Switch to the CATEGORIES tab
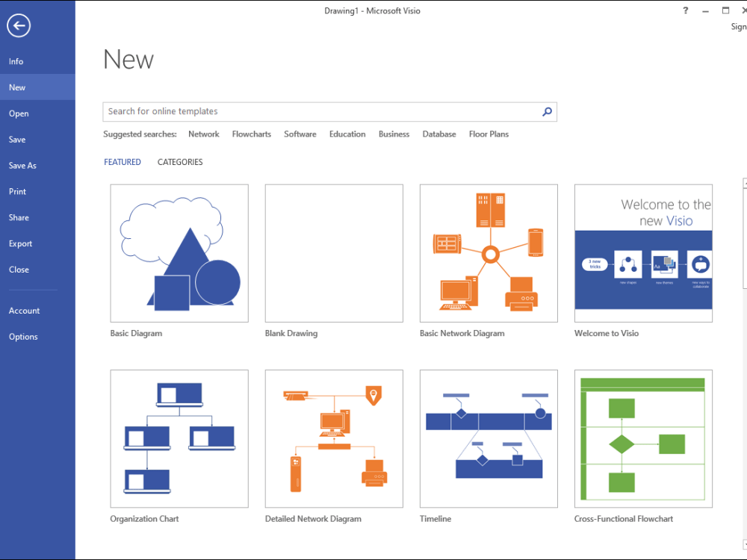The width and height of the screenshot is (747, 560). pyautogui.click(x=180, y=162)
